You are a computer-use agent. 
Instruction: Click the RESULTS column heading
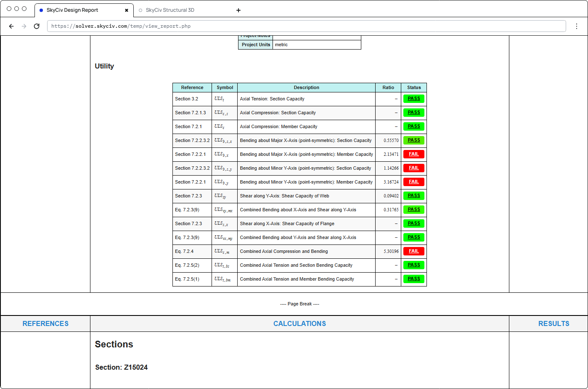[554, 323]
